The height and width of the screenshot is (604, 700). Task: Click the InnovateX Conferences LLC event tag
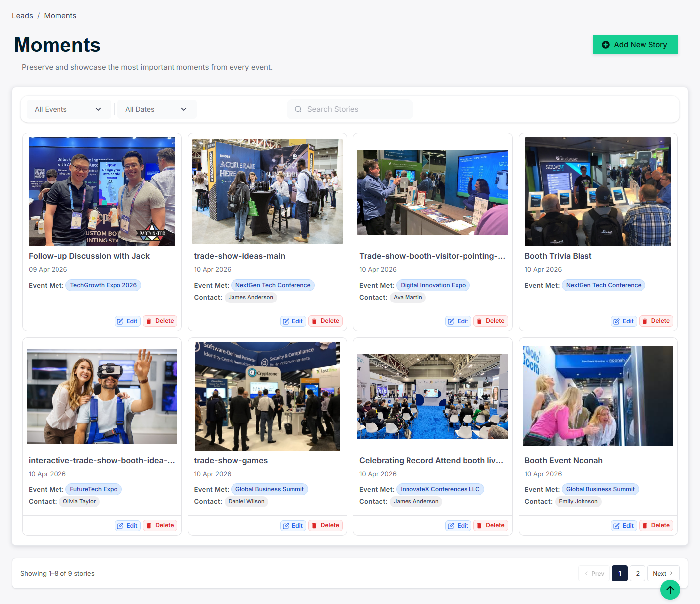point(440,489)
